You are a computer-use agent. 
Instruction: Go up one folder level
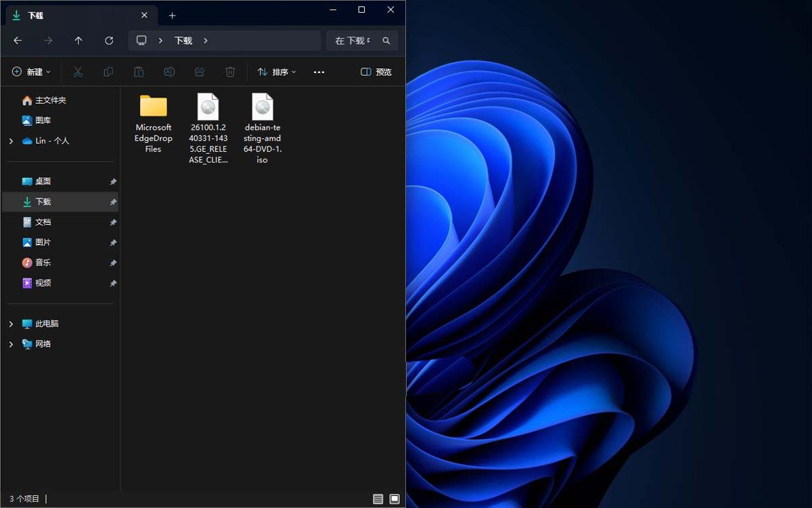[78, 41]
